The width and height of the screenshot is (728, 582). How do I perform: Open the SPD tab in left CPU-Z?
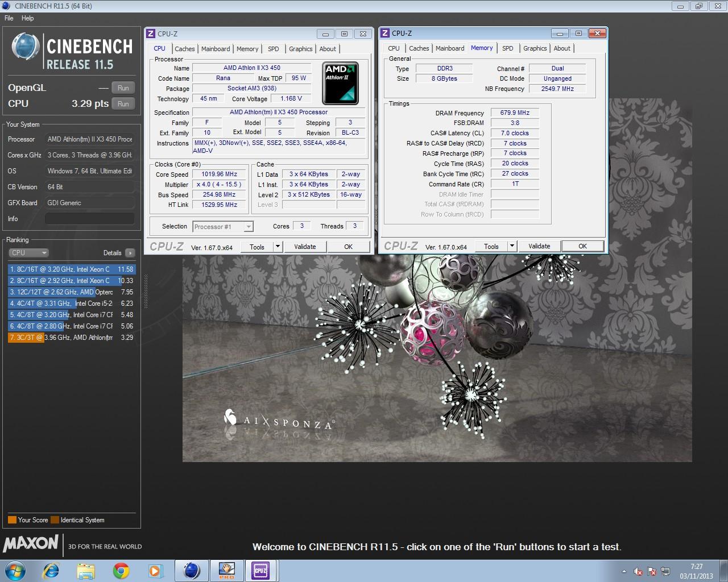[x=274, y=49]
